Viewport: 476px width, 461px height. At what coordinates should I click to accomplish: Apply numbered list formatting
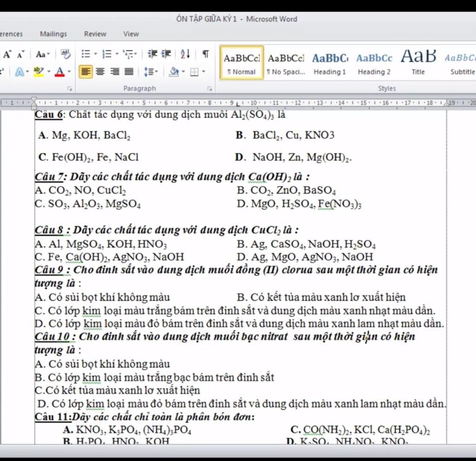pyautogui.click(x=107, y=54)
